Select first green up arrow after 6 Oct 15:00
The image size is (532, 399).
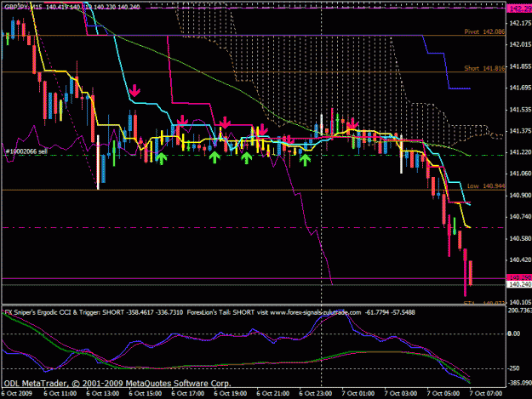pyautogui.click(x=162, y=158)
